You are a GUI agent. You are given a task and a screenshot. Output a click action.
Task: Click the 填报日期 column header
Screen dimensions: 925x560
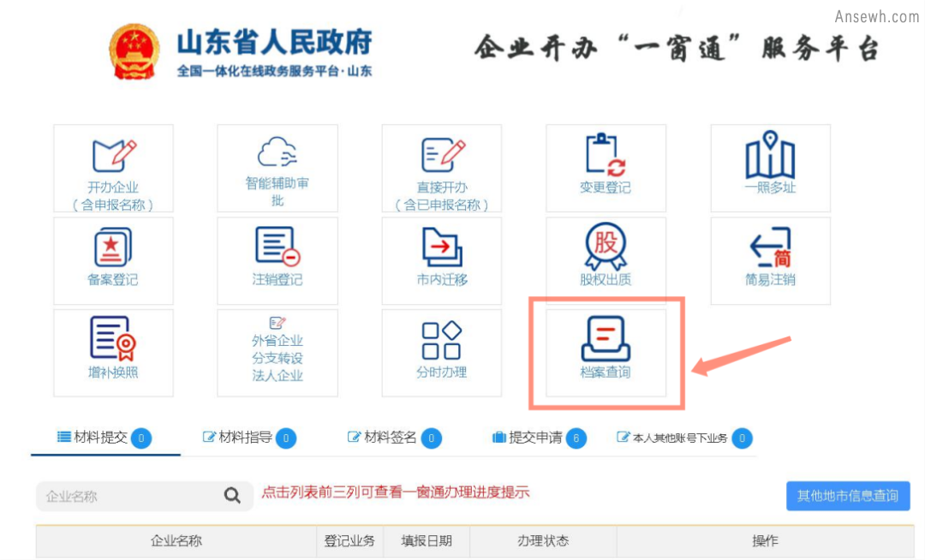click(427, 541)
